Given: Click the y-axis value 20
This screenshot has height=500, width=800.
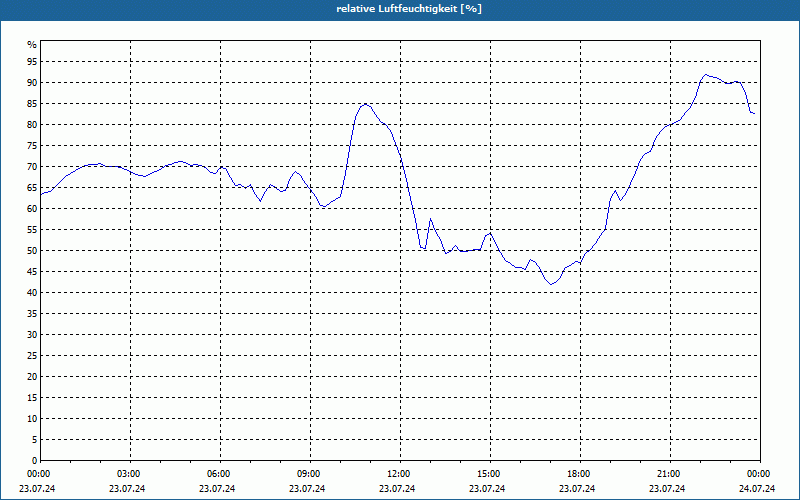Looking at the screenshot, I should [x=32, y=377].
